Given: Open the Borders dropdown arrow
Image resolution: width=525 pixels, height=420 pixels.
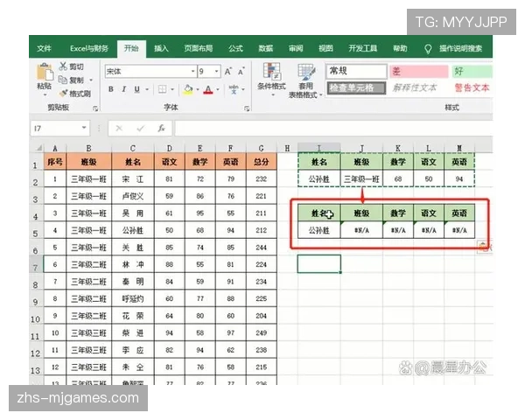Looking at the screenshot, I should 172,89.
